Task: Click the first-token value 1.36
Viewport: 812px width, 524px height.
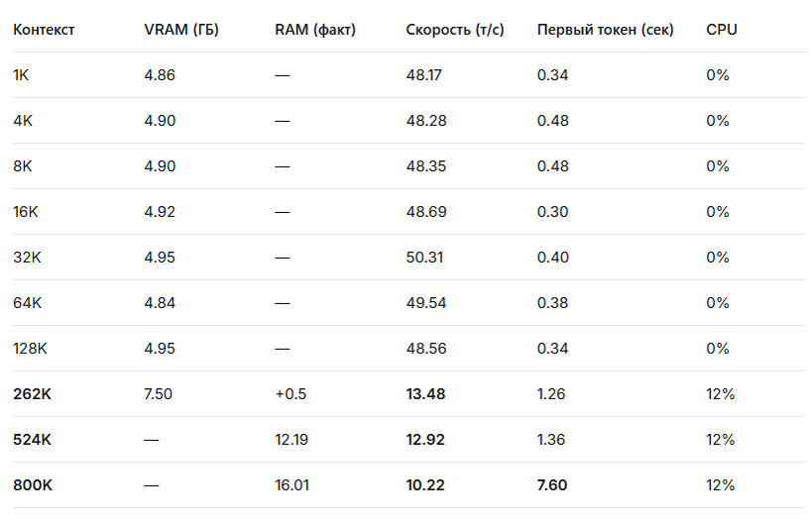Action: (551, 439)
